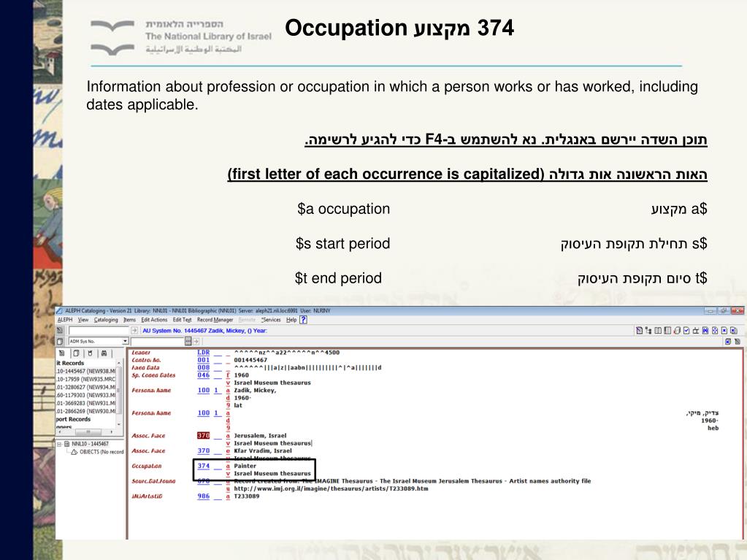
Task: Collapse the NNL10 - 1445467 tree node
Action: tap(60, 444)
